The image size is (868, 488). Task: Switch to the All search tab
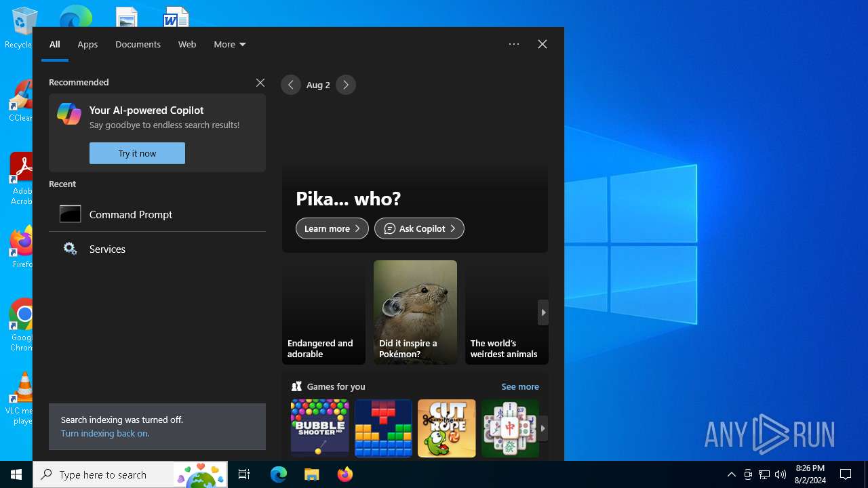[55, 44]
